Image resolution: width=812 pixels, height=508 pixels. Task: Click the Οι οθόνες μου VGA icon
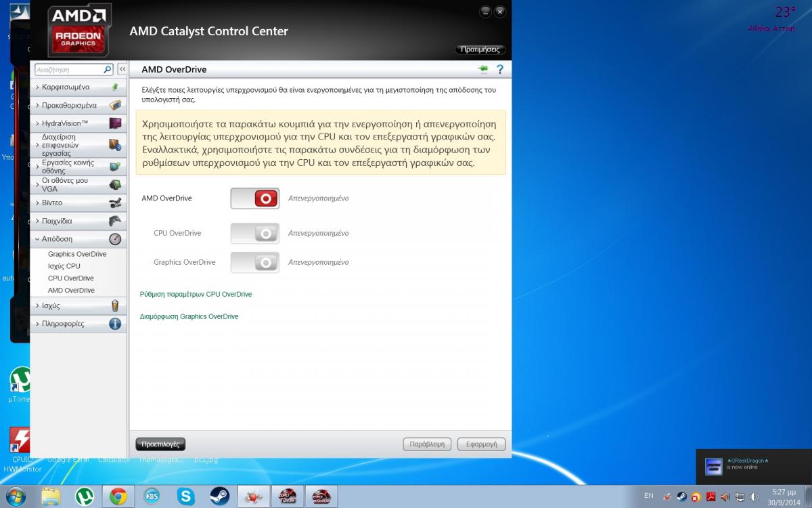point(115,185)
